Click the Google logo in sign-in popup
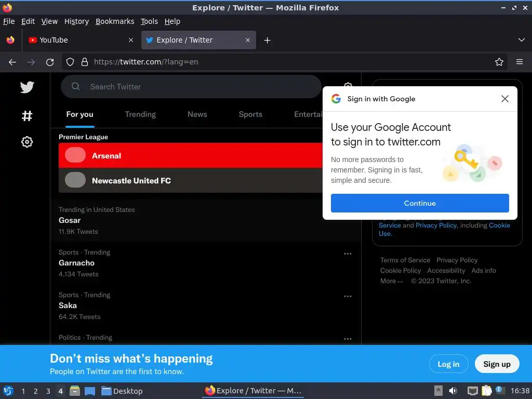Image resolution: width=532 pixels, height=399 pixels. (x=336, y=99)
